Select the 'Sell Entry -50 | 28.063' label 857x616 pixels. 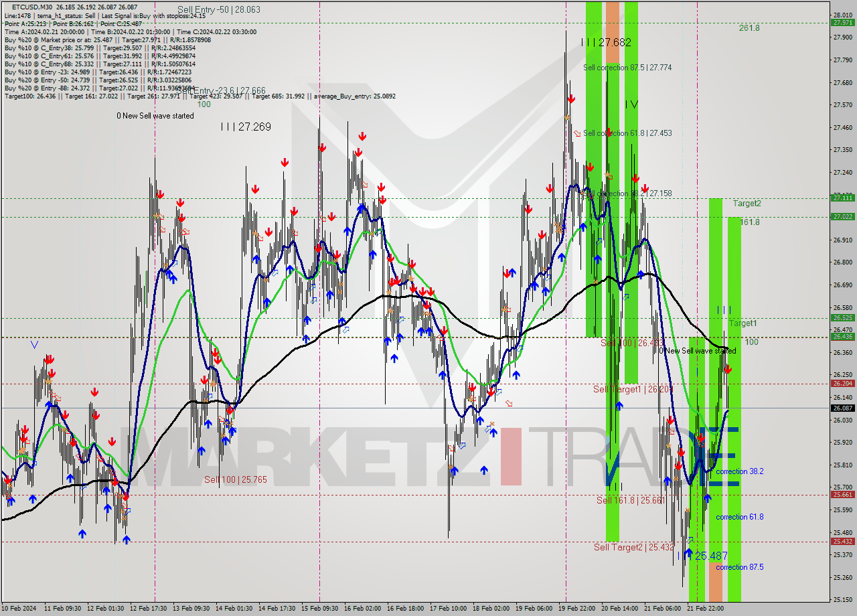[x=218, y=10]
